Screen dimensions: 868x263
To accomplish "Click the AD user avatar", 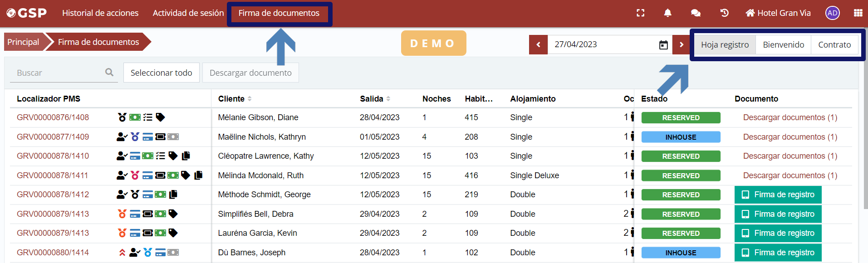I will pos(832,13).
